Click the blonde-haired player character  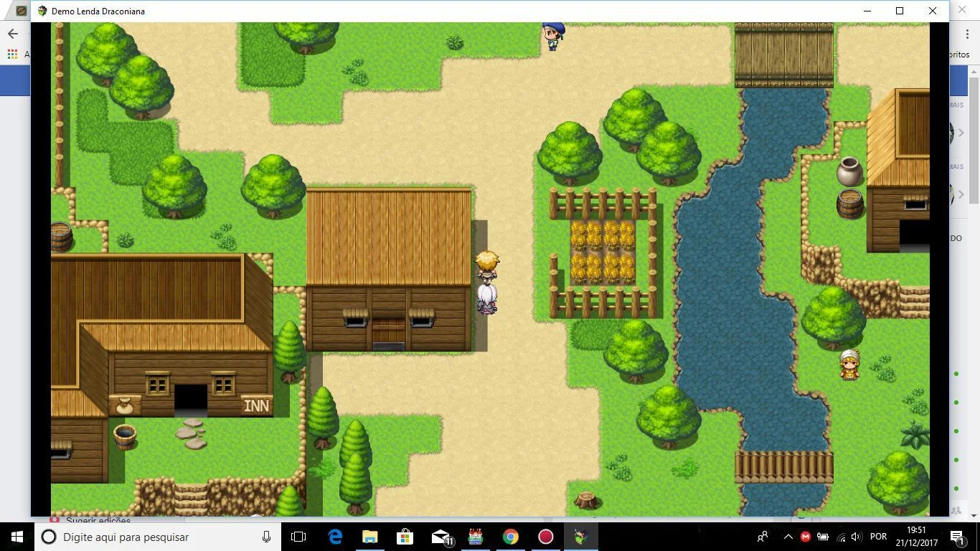pyautogui.click(x=487, y=265)
